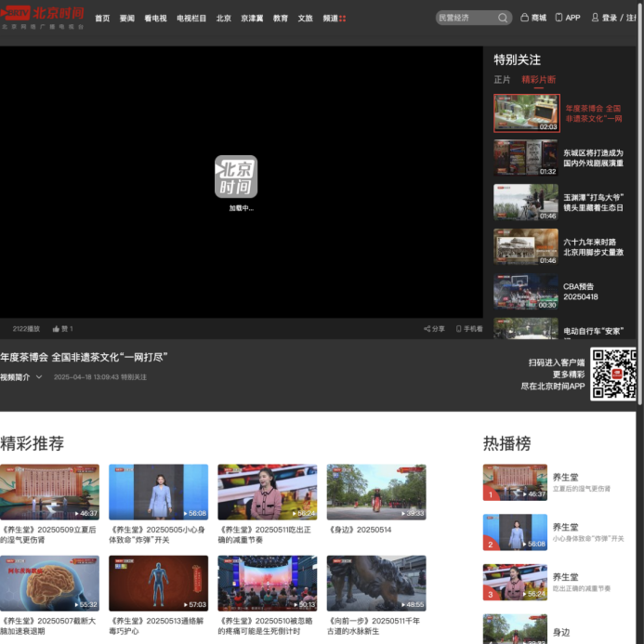644x644 pixels.
Task: Open the 频道 channel grid icon
Action: [343, 19]
